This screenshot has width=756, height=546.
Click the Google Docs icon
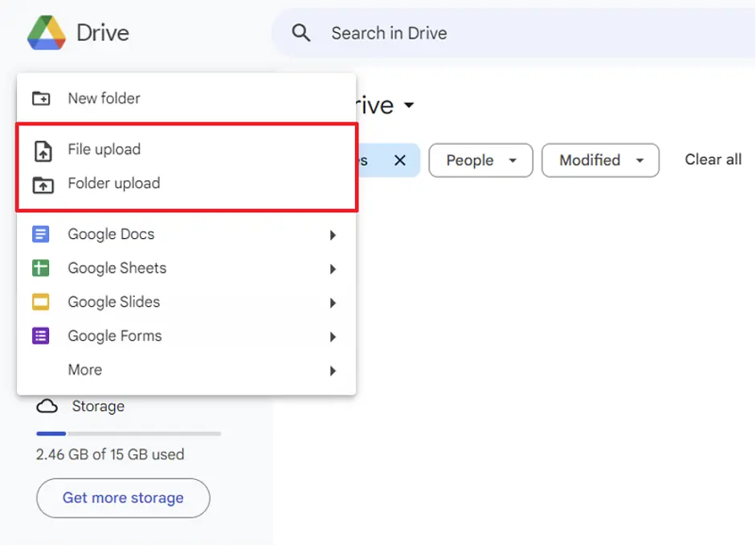pos(40,234)
